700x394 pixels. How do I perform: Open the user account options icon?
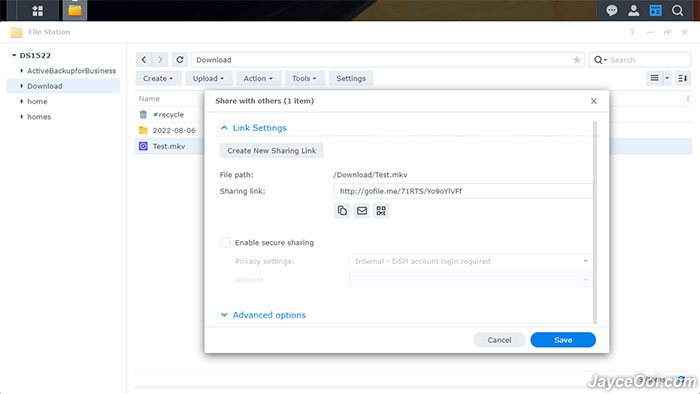[x=633, y=10]
